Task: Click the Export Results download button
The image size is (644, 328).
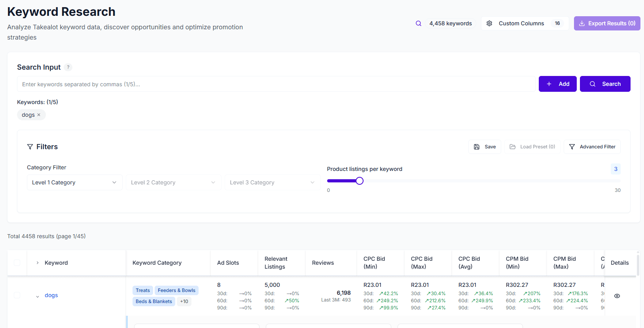Action: [x=607, y=23]
